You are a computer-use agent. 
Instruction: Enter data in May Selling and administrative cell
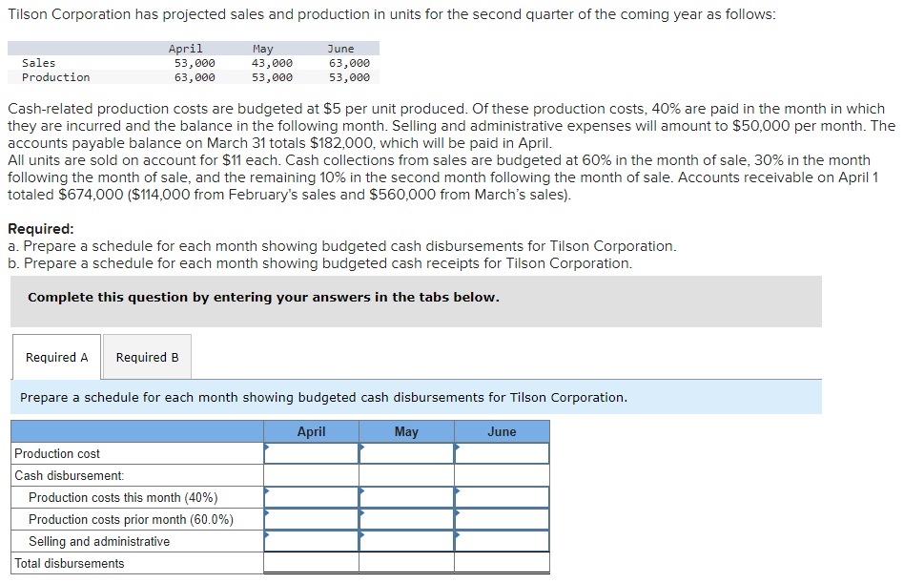coord(407,541)
